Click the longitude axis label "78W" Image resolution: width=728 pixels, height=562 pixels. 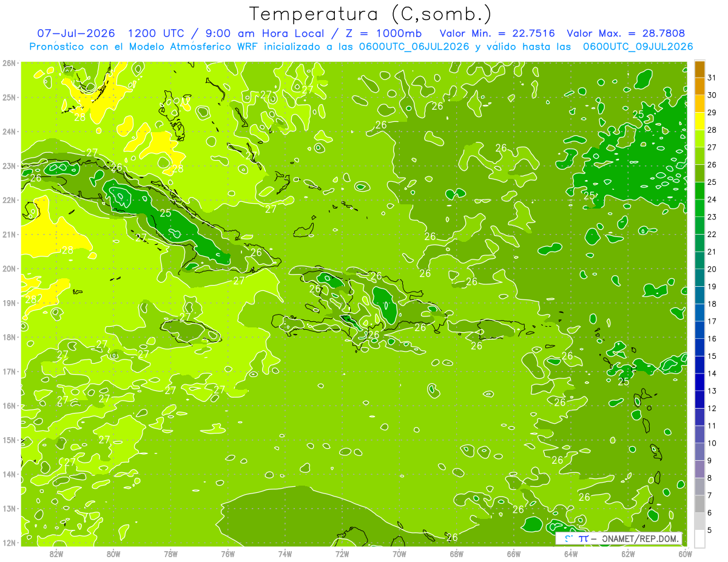(170, 554)
